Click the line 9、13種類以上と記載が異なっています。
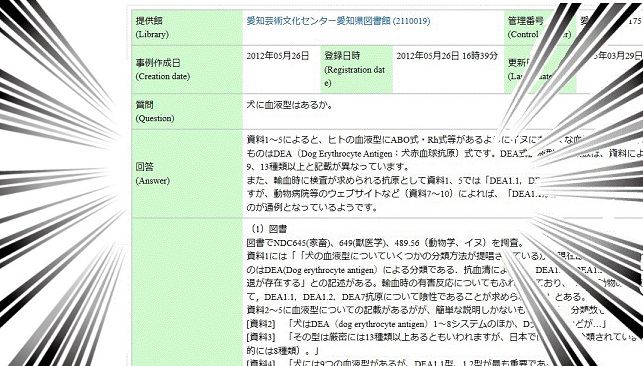Image resolution: width=643 pixels, height=366 pixels. click(x=328, y=167)
